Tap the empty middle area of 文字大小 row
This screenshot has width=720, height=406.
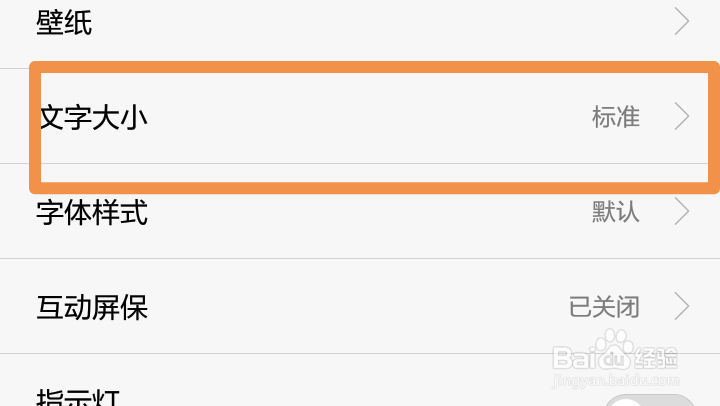tap(370, 117)
